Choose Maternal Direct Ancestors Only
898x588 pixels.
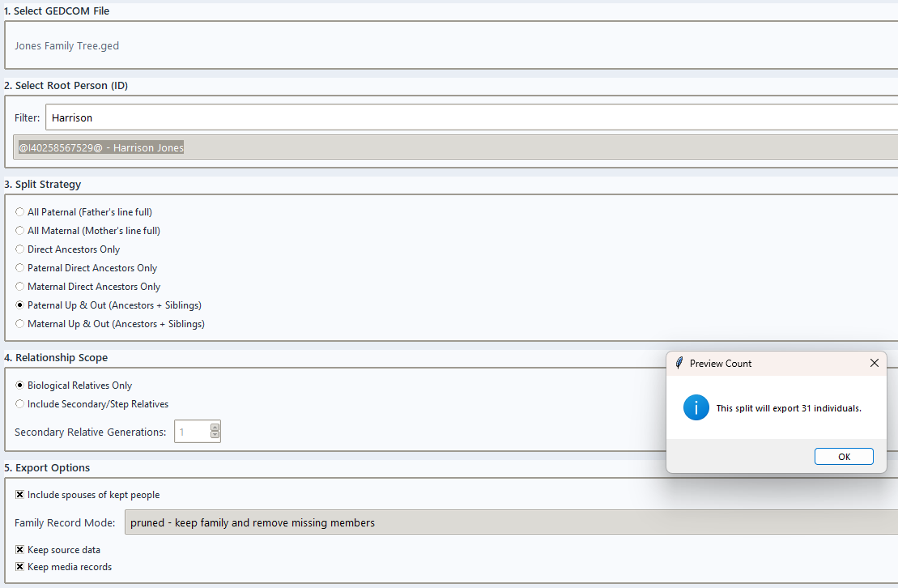[x=20, y=287]
